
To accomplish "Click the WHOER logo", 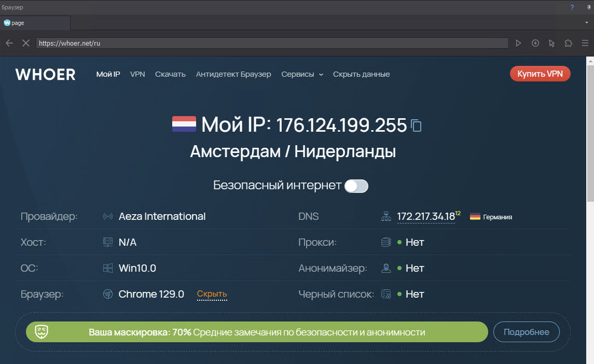I will 46,74.
